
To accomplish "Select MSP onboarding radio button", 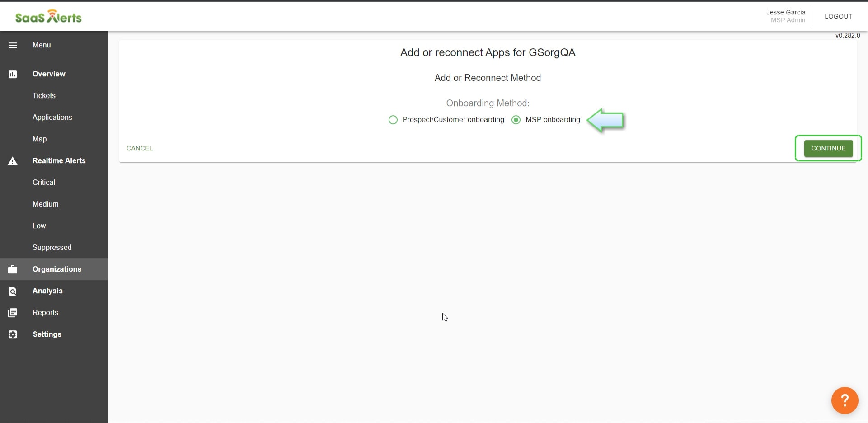I will tap(516, 120).
